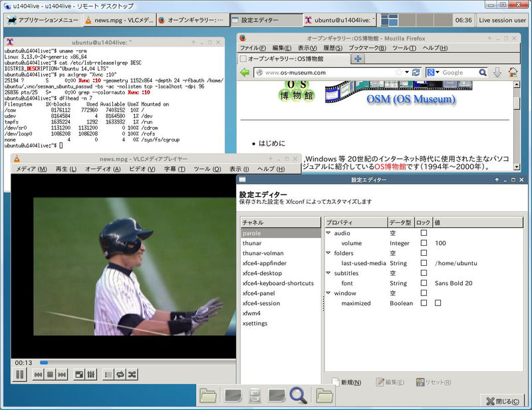The image size is (532, 410).
Task: Click the Firefox page vertical scrollbar
Action: click(x=517, y=126)
